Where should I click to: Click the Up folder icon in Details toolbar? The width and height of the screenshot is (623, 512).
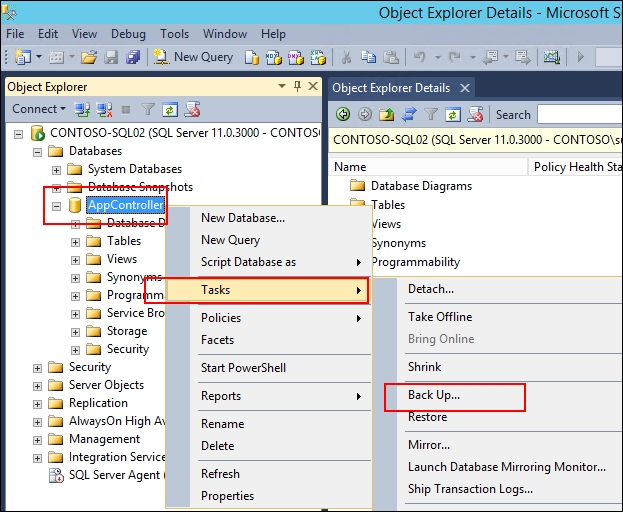coord(387,115)
